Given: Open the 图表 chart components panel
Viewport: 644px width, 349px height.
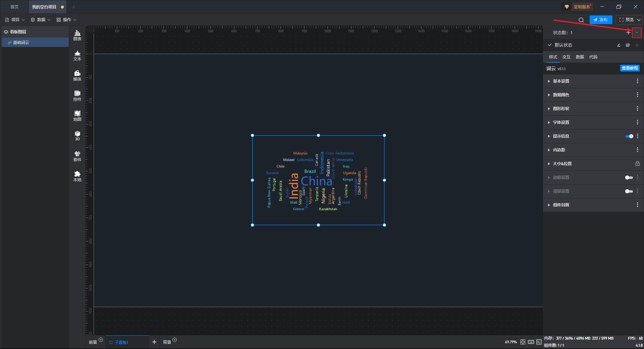Looking at the screenshot, I should 77,35.
